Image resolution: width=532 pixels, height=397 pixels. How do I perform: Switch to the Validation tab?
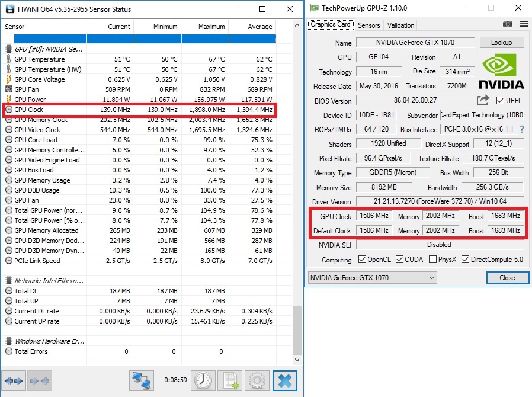(x=400, y=25)
